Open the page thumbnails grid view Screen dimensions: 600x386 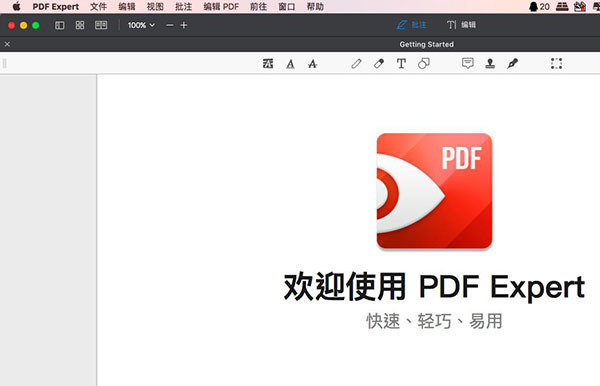click(80, 25)
